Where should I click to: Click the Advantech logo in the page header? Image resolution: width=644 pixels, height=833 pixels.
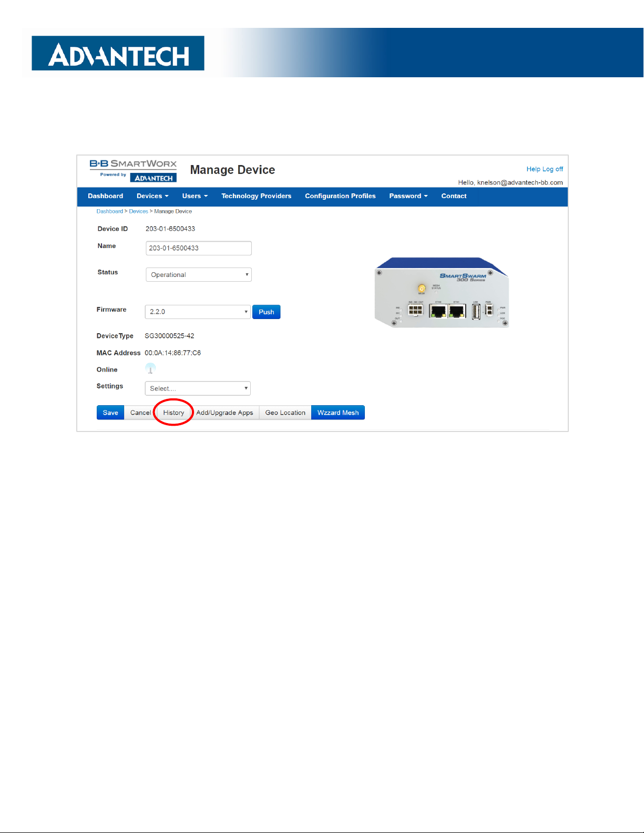click(118, 53)
